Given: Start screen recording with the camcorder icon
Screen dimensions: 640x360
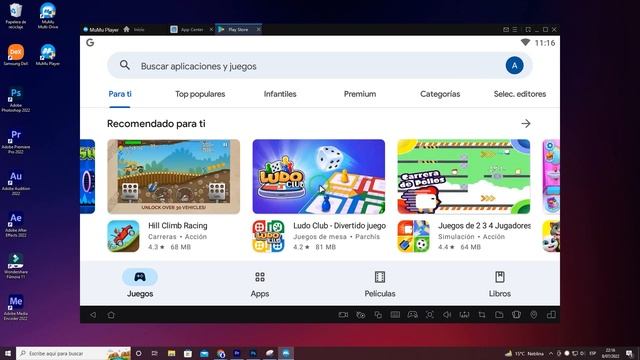Looking at the screenshot, I should point(343,315).
